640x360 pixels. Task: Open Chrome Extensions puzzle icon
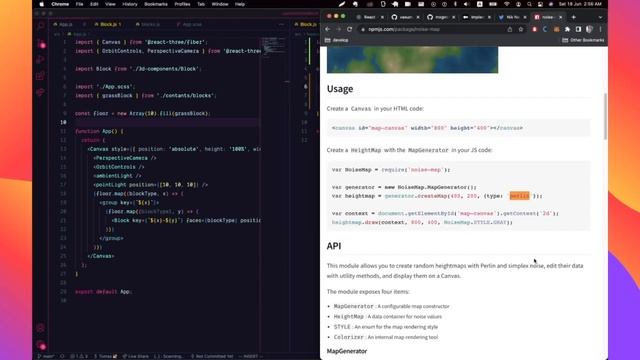pyautogui.click(x=567, y=29)
